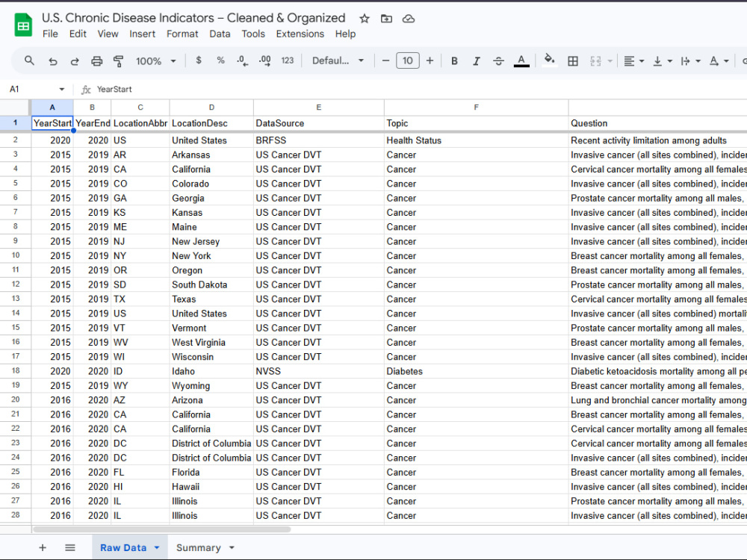Image resolution: width=747 pixels, height=560 pixels.
Task: Open text rotation dropdown
Action: (x=719, y=61)
